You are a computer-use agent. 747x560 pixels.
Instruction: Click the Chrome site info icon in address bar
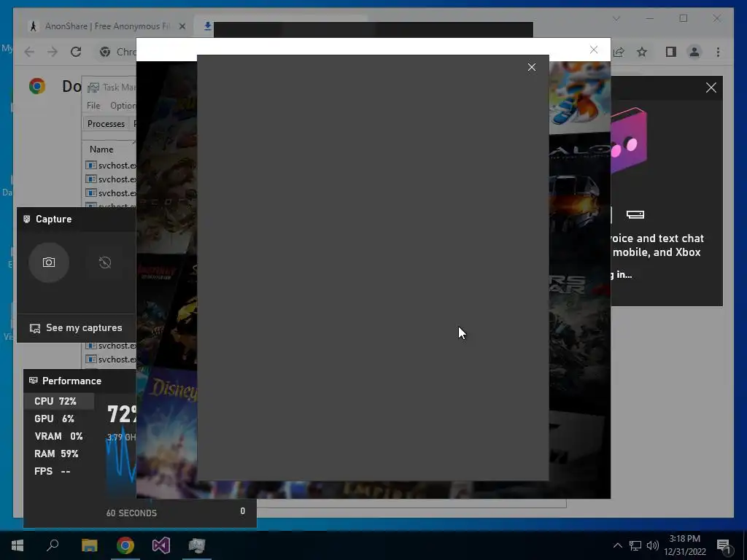105,52
